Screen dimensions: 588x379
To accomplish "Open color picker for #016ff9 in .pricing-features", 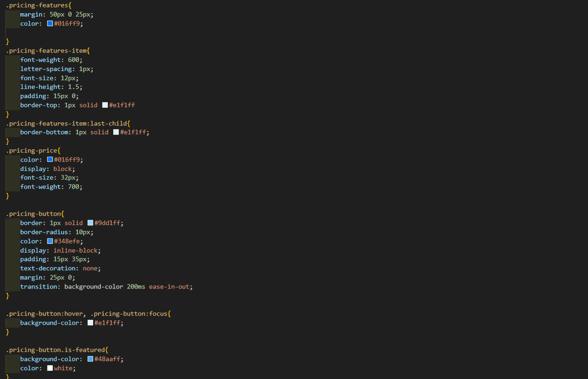I will [50, 24].
